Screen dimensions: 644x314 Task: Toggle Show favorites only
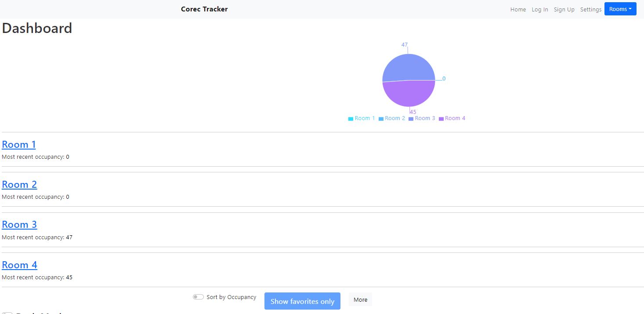pyautogui.click(x=302, y=301)
